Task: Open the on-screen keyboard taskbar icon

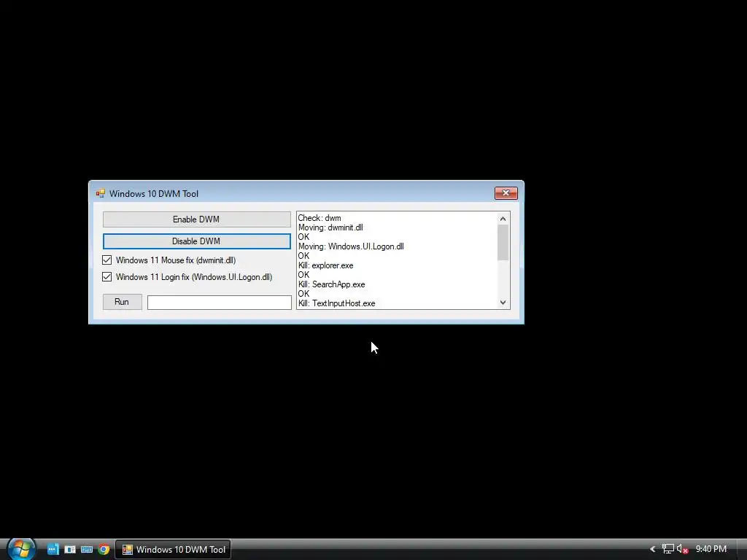Action: point(87,550)
